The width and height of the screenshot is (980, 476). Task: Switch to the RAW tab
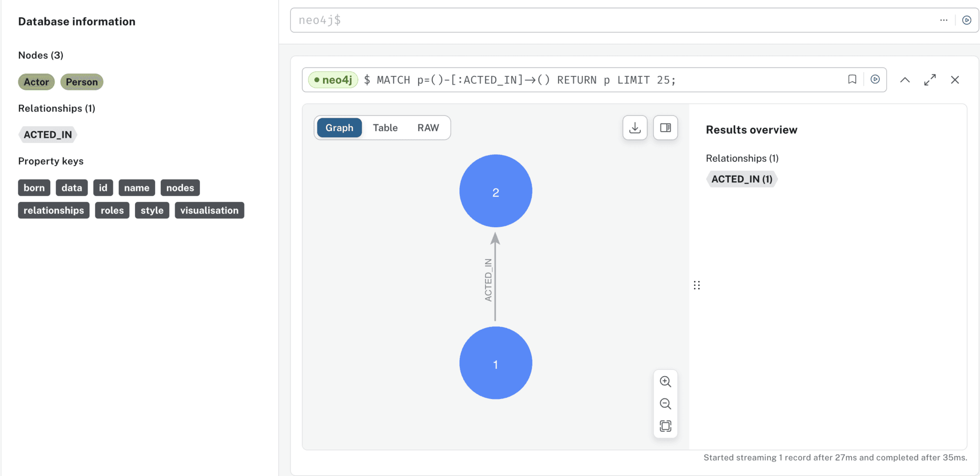[x=428, y=128]
